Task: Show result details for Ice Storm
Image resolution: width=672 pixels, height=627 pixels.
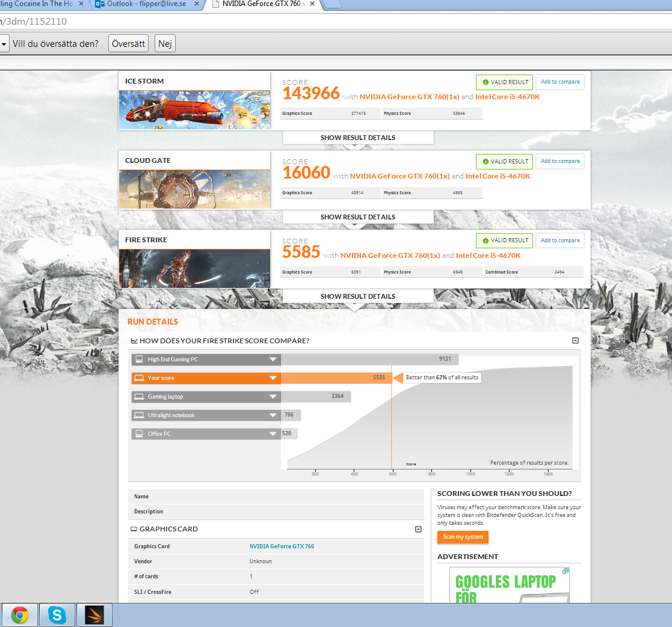Action: [x=358, y=138]
